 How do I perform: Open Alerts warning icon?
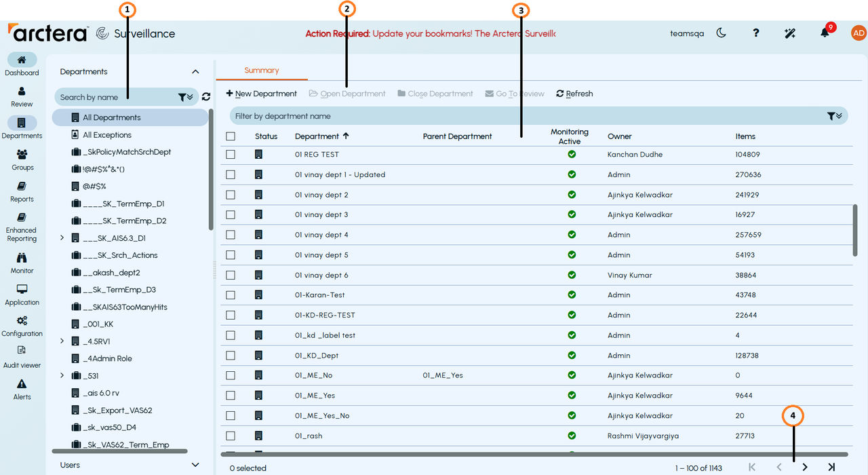pos(22,384)
